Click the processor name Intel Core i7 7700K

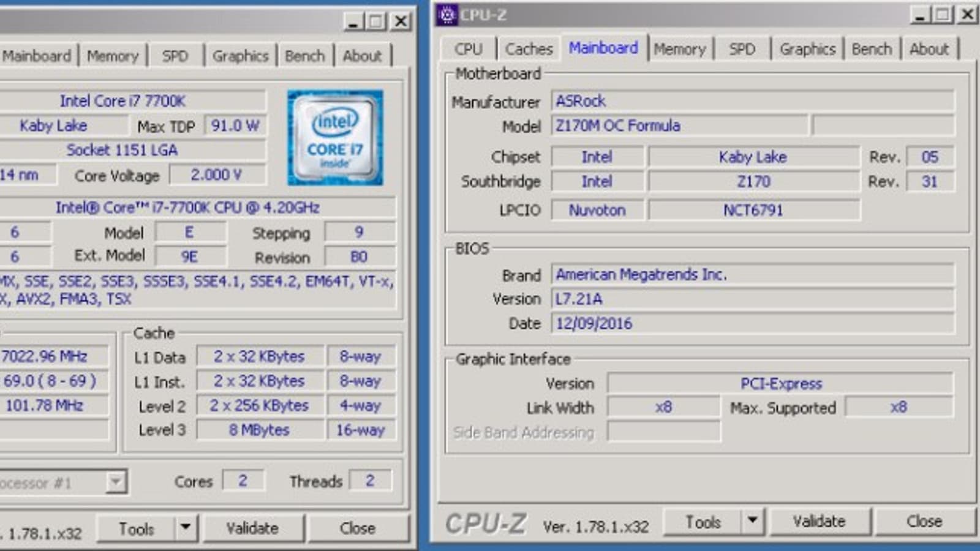(x=132, y=101)
